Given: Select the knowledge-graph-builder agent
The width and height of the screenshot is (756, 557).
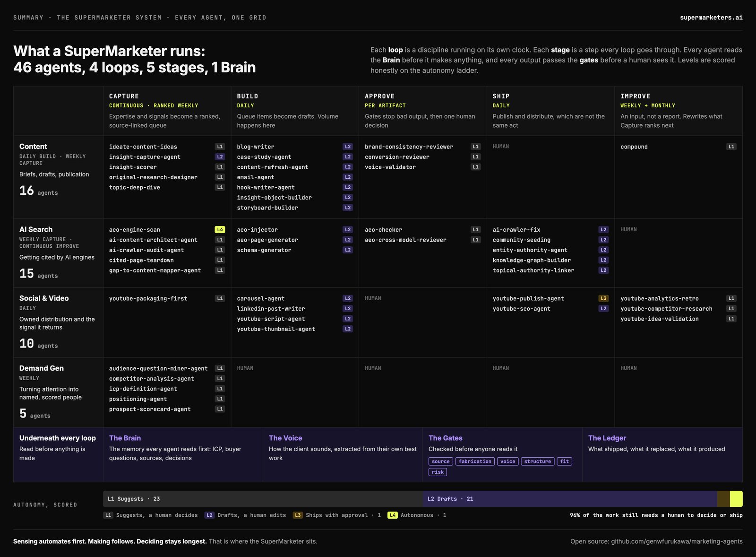Looking at the screenshot, I should [532, 260].
